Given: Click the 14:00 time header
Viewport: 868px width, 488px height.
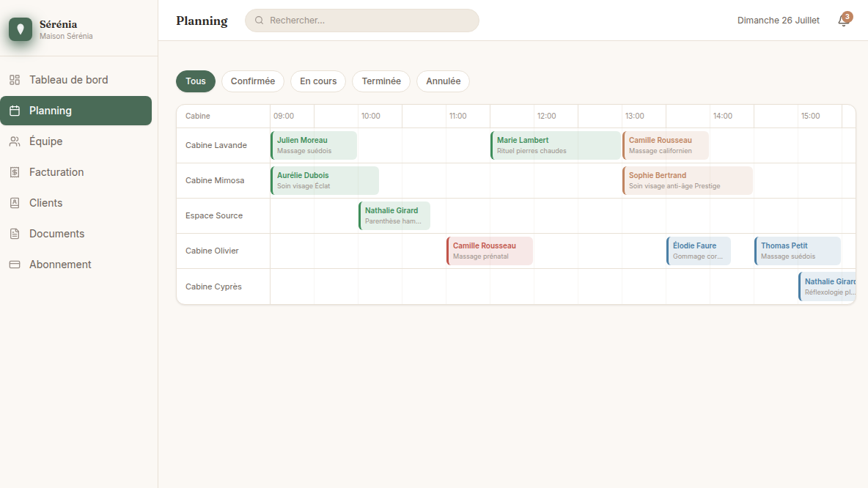Looking at the screenshot, I should pyautogui.click(x=722, y=117).
